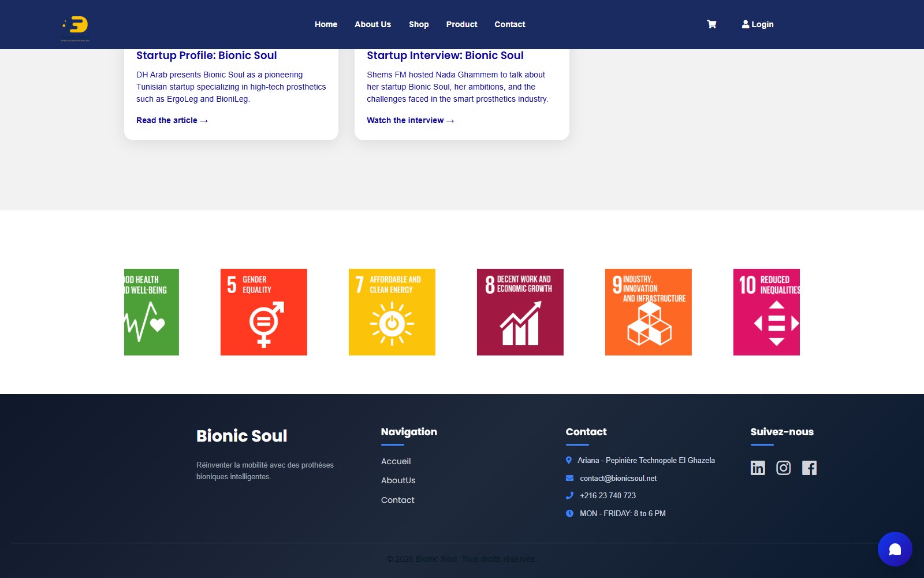Click the envelope email icon
This screenshot has height=578, width=924.
(569, 478)
